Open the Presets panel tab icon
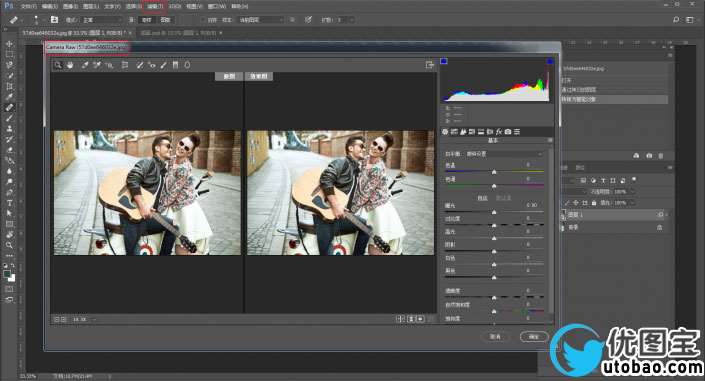 point(517,131)
